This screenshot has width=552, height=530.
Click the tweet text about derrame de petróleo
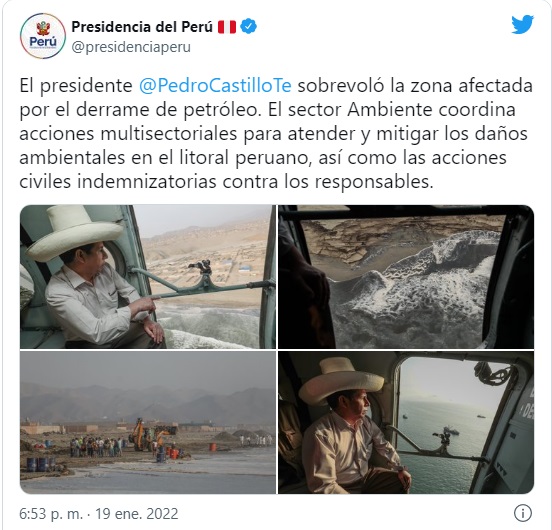[276, 134]
